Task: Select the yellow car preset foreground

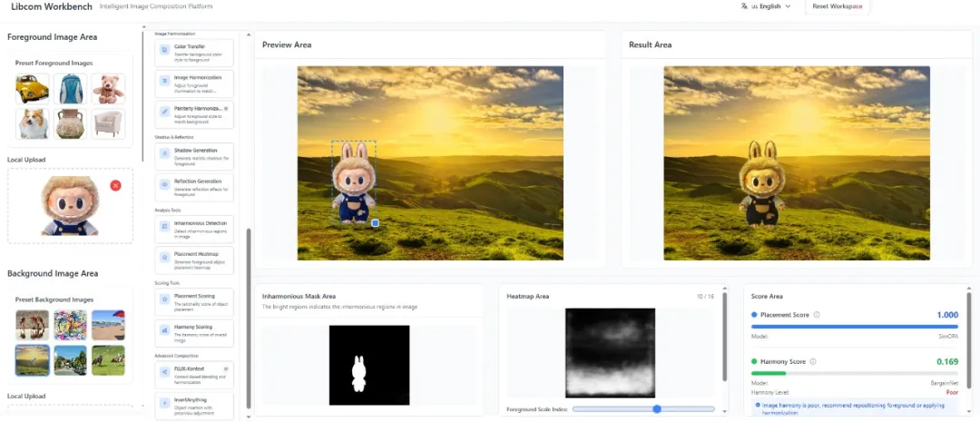Action: (x=33, y=89)
